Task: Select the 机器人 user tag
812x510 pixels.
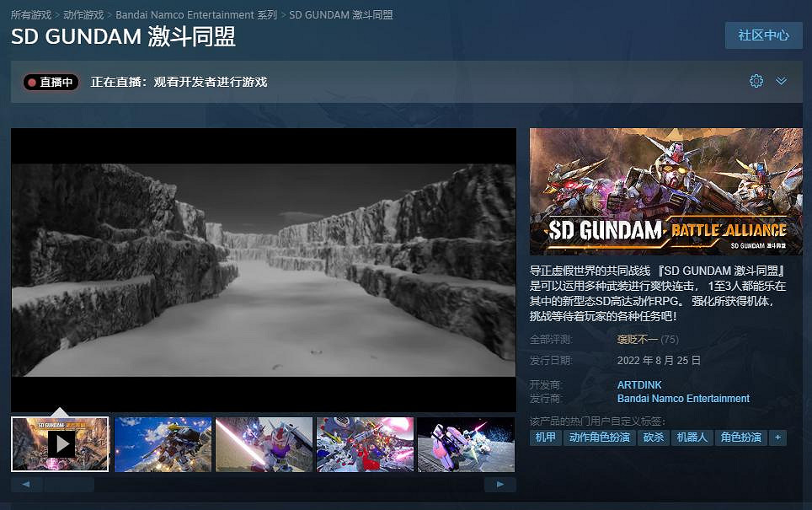Action: coord(692,438)
